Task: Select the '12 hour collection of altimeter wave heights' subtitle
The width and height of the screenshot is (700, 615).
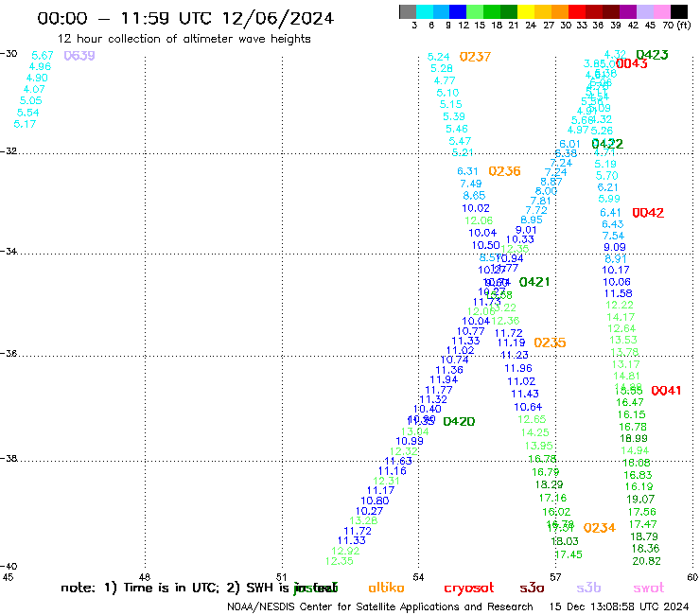Action: 184,39
